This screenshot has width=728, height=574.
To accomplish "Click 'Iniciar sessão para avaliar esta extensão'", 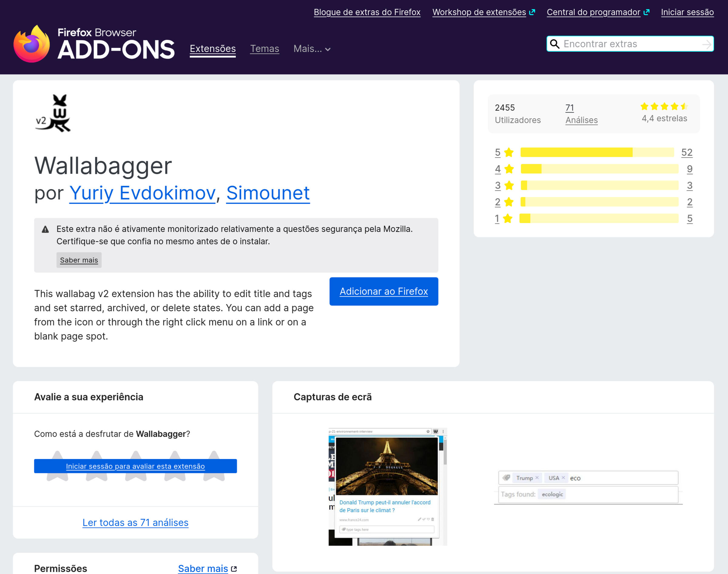I will point(135,467).
